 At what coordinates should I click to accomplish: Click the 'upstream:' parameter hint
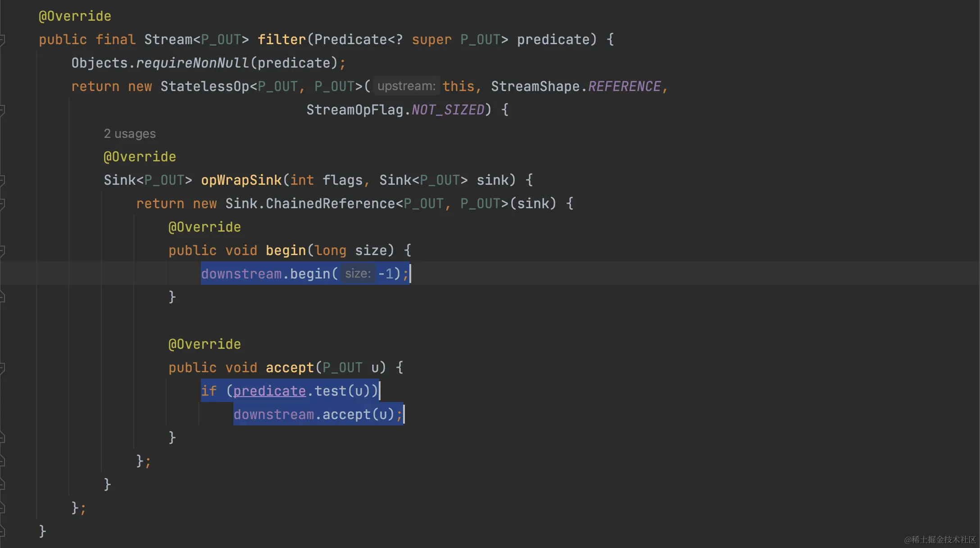coord(406,86)
